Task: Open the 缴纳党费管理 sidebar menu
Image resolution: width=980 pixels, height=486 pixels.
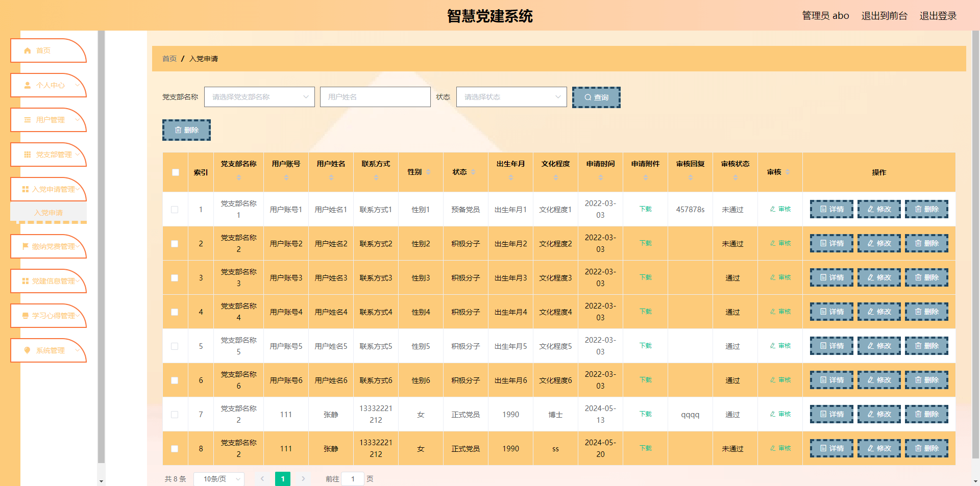Action: tap(48, 246)
